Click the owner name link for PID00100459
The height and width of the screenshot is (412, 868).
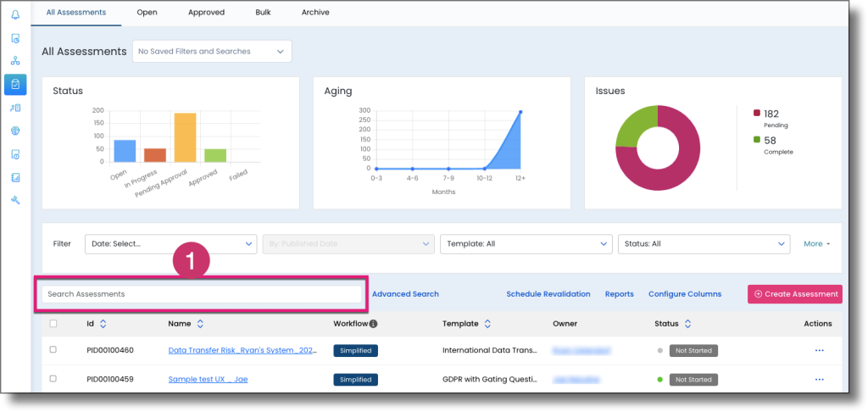tap(576, 379)
